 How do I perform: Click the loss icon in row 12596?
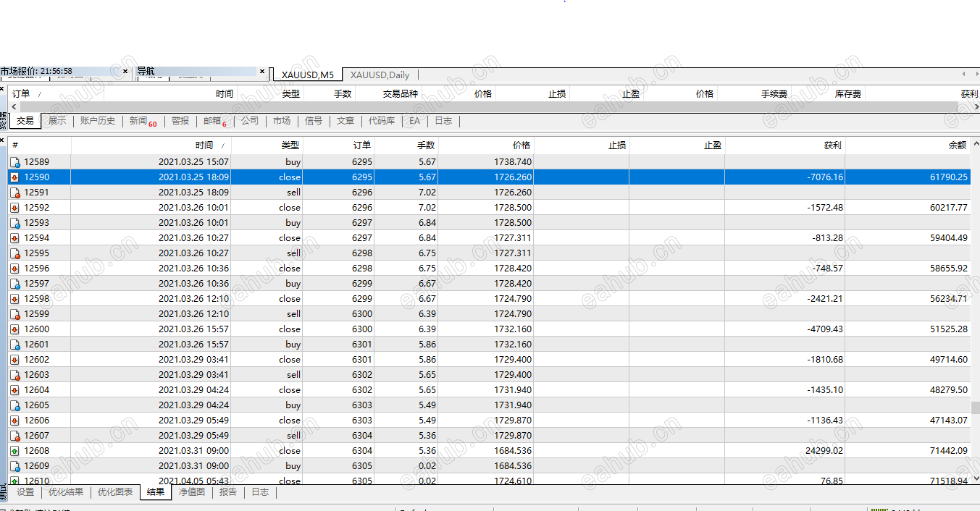(14, 269)
